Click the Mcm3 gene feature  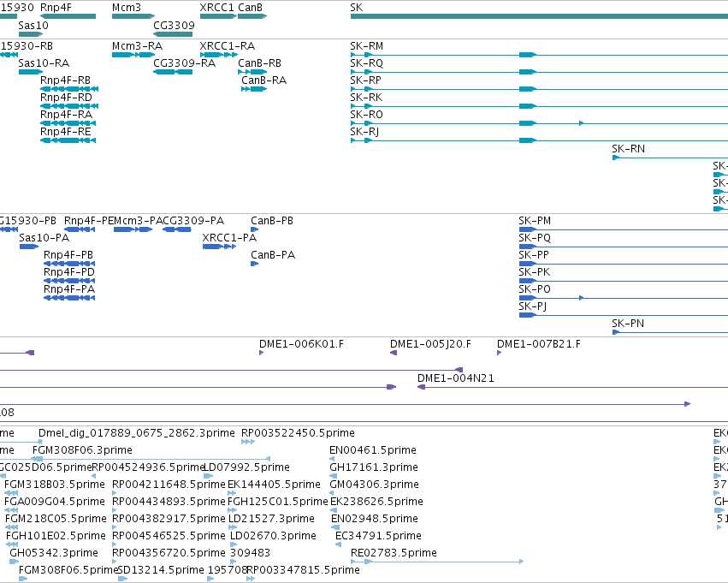(133, 16)
